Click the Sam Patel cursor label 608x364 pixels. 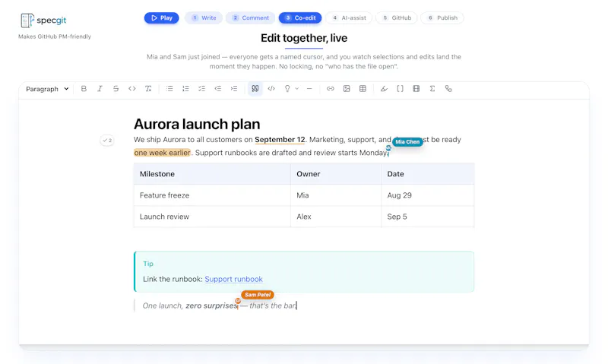pos(258,295)
